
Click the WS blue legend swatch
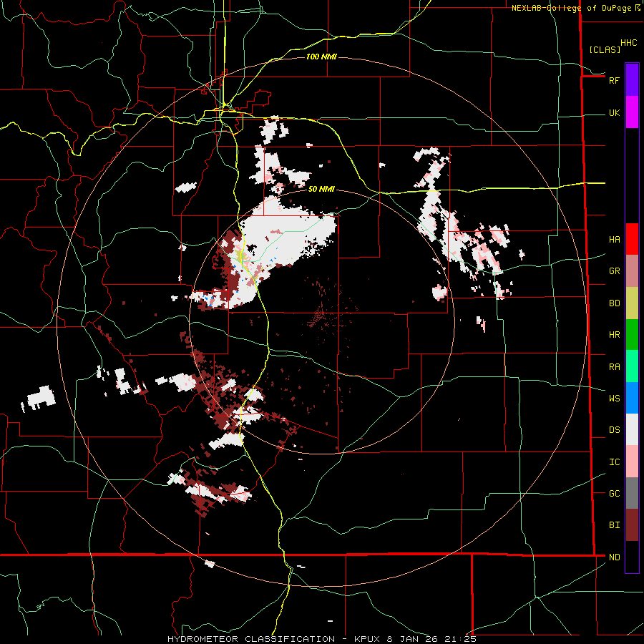point(632,398)
